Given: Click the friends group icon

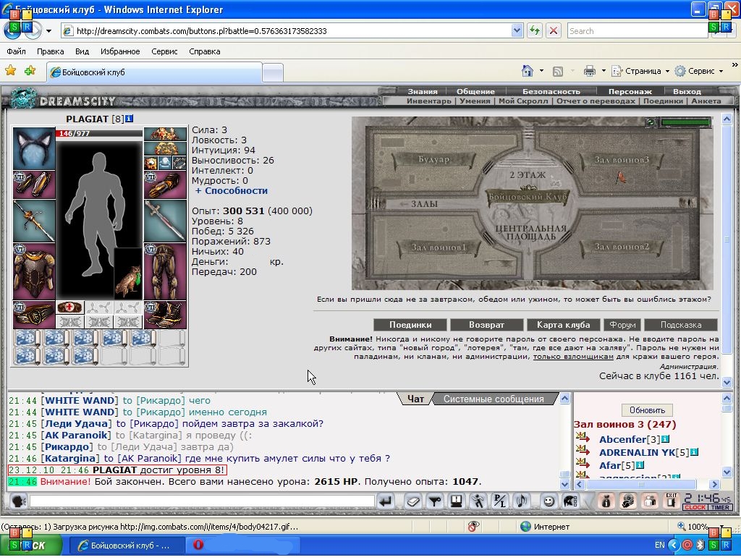Looking at the screenshot, I should [x=650, y=501].
